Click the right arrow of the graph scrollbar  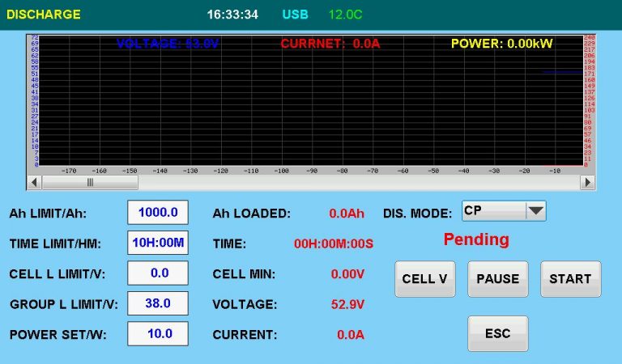click(587, 183)
